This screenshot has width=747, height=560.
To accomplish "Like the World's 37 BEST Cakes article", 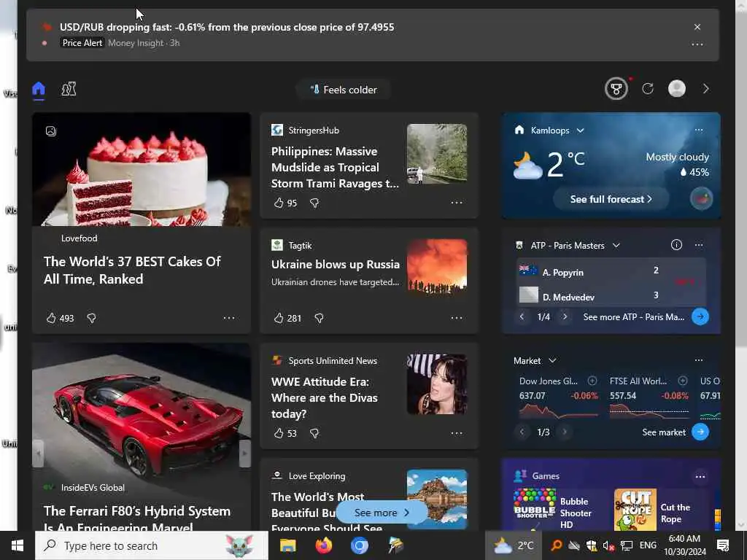I will coord(51,318).
